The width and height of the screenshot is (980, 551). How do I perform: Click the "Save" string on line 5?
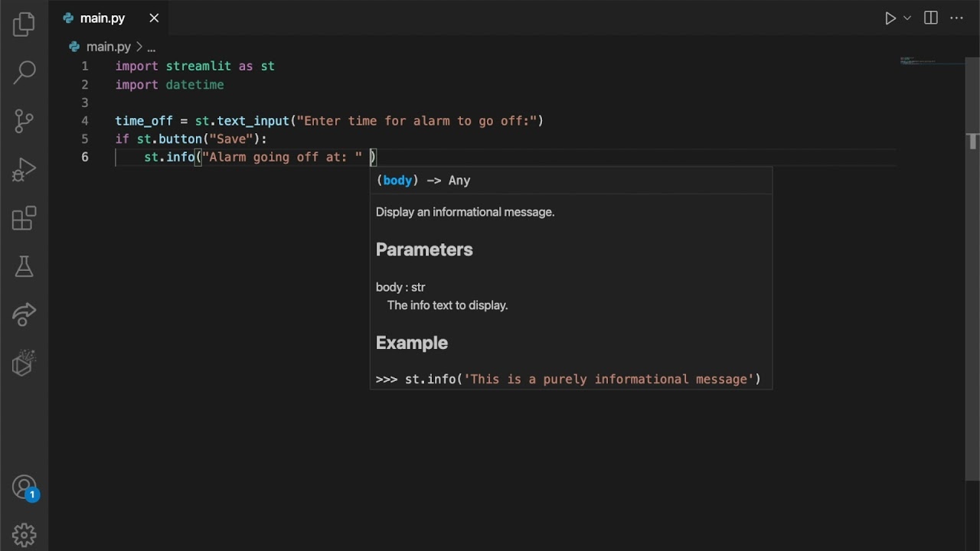click(231, 139)
